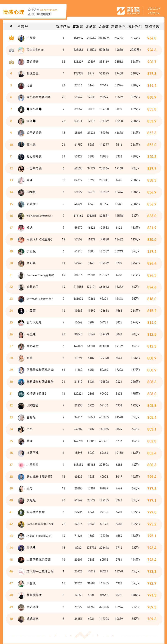Click the bronze crown icon beside 芬姐情感
Screen dimensions: 167x644
[11, 62]
